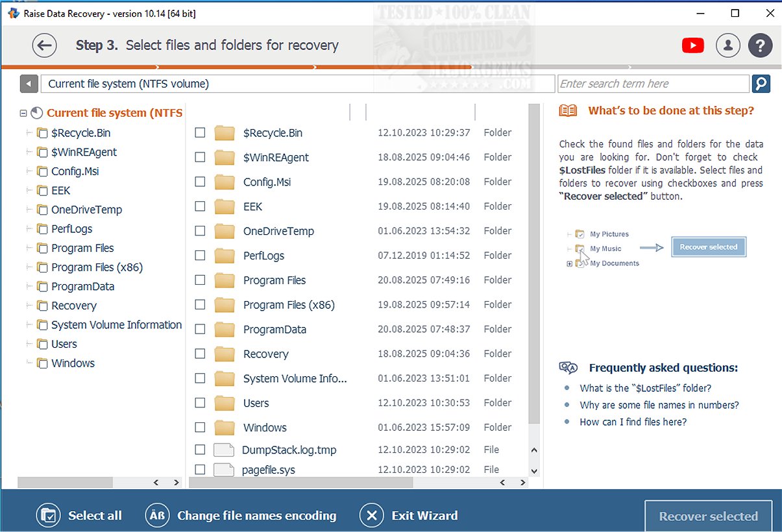Open 'How can I find files here?' FAQ
The width and height of the screenshot is (782, 532).
pyautogui.click(x=633, y=422)
